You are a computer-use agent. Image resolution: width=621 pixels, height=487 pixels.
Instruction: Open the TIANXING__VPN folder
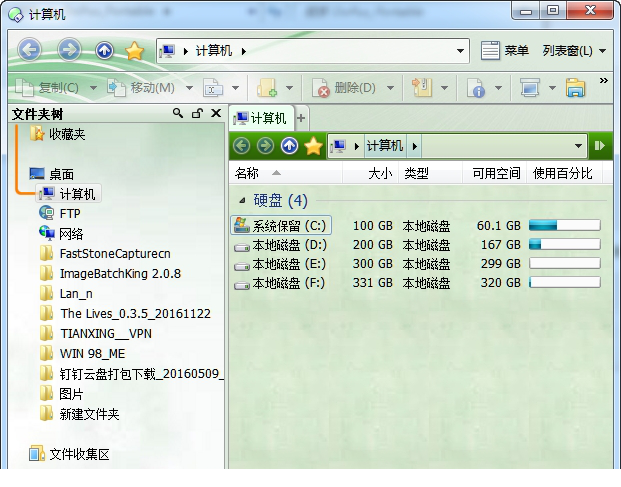[x=96, y=333]
